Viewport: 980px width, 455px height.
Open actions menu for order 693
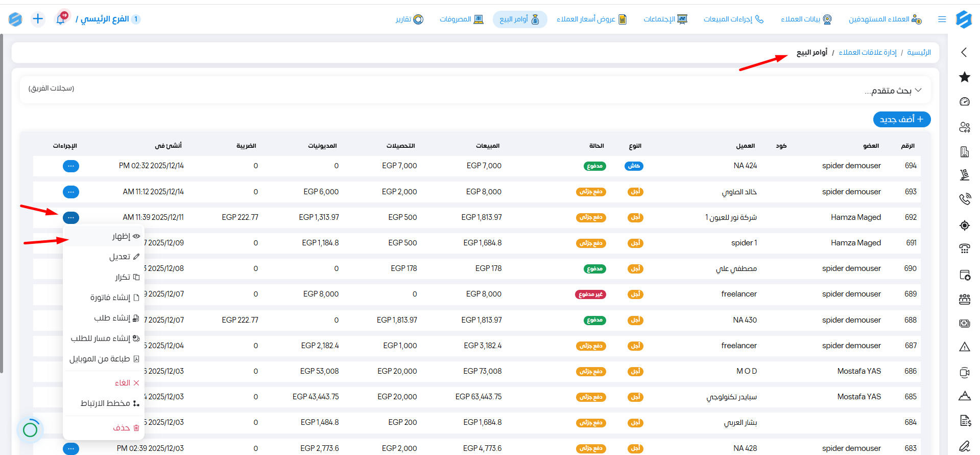tap(71, 192)
